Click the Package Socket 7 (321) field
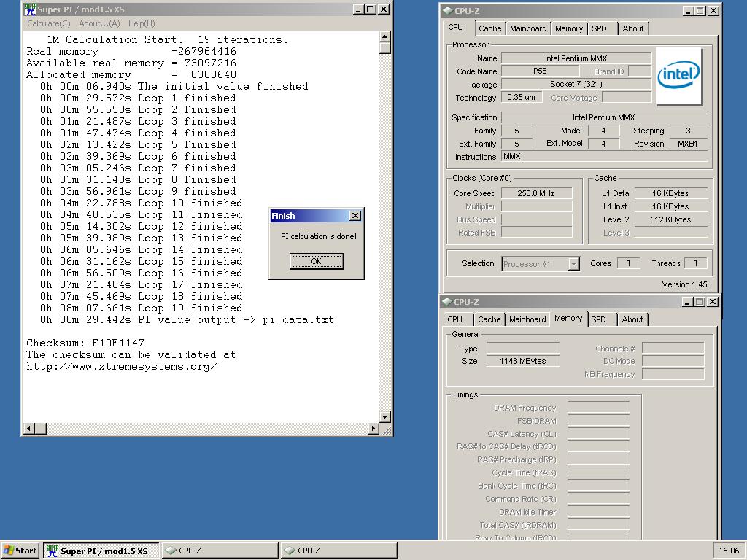747x560 pixels. tap(576, 85)
